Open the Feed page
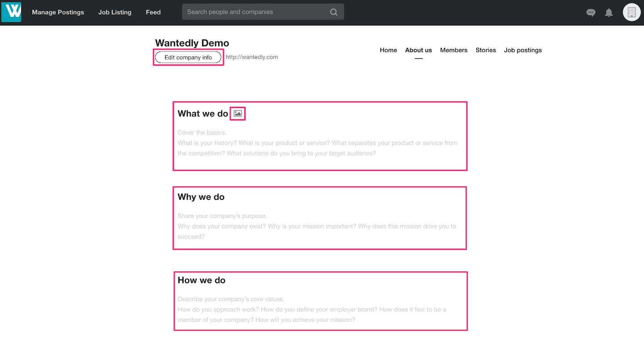The image size is (644, 344). coord(153,12)
